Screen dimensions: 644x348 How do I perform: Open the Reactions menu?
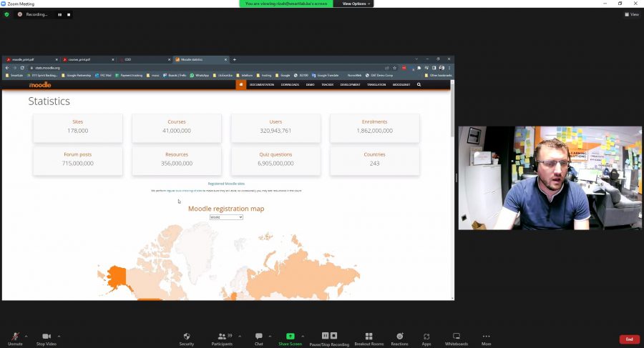pos(399,339)
